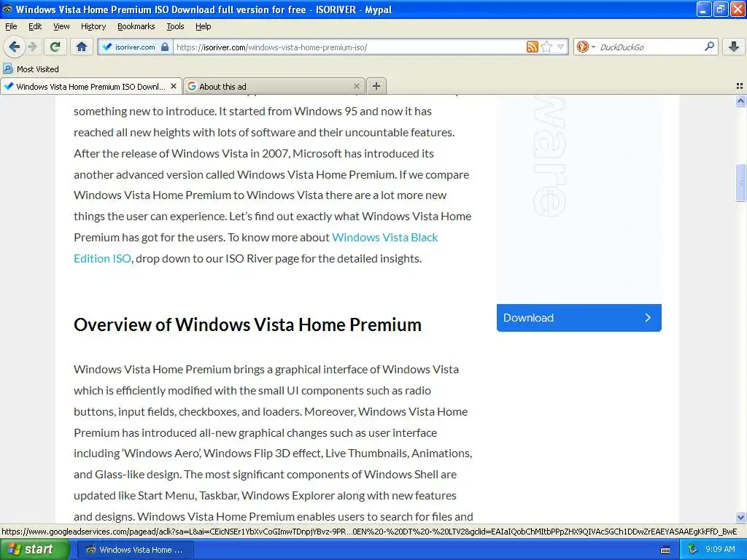Close the Windows Vista Home Premium tab
Viewport: 747px width, 560px height.
tap(174, 86)
